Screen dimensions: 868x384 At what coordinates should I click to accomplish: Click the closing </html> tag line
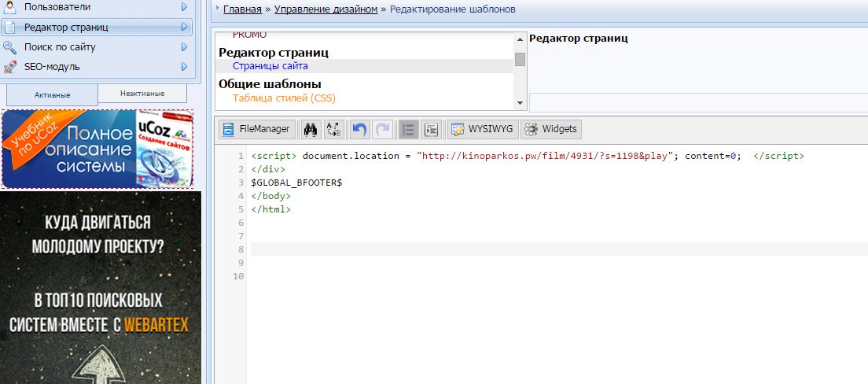coord(270,209)
